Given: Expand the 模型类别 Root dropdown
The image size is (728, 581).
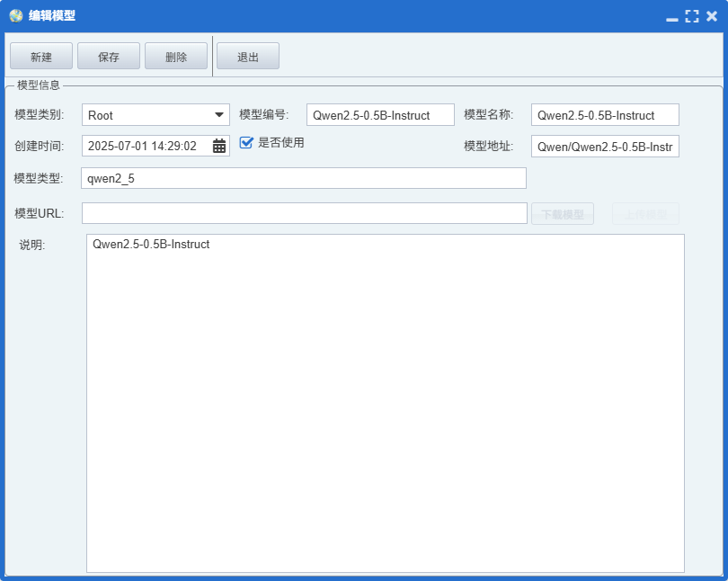Looking at the screenshot, I should coord(219,115).
